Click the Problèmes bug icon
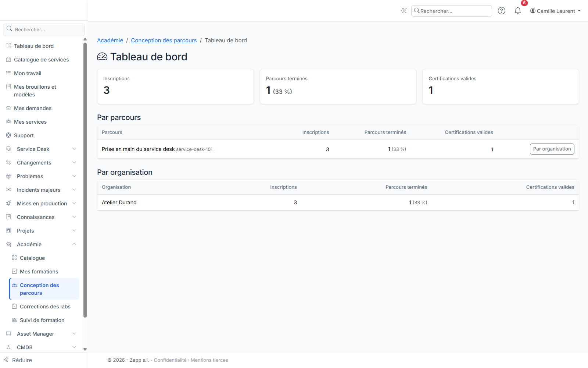 click(x=8, y=176)
